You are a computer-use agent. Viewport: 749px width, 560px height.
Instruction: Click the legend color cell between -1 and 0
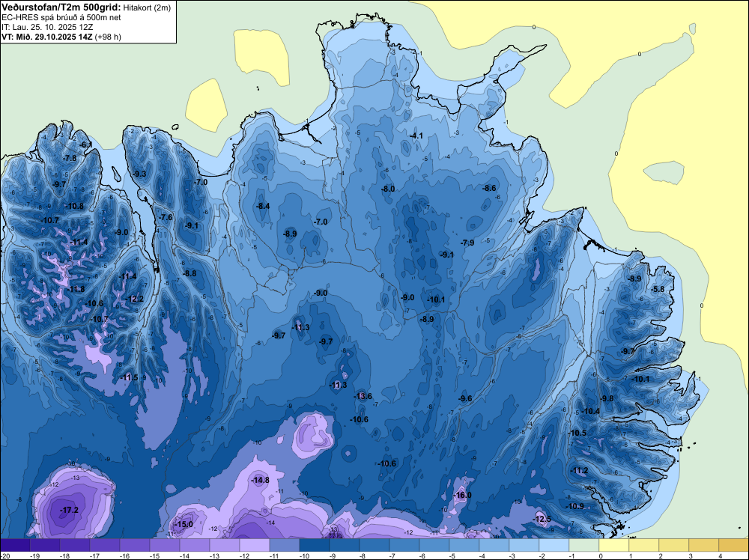pos(583,546)
